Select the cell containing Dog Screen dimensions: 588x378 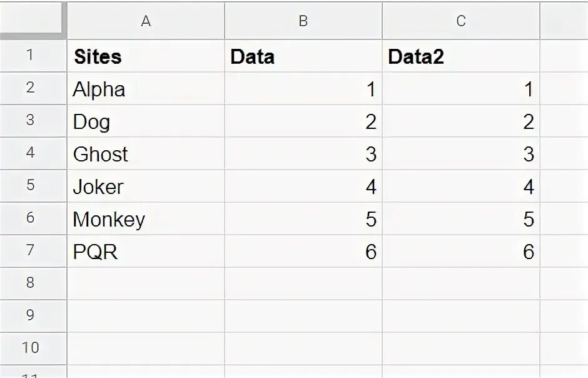point(146,121)
